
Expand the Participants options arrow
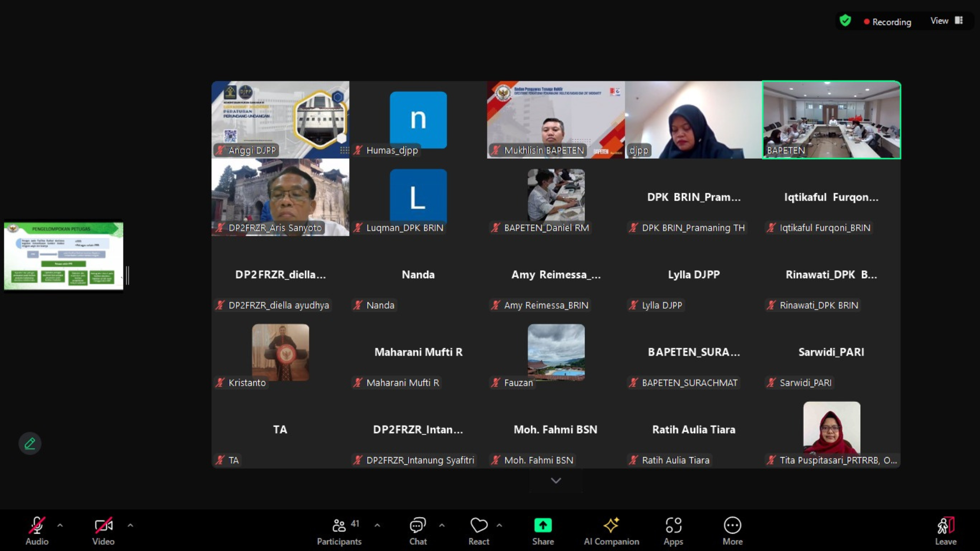click(x=377, y=525)
